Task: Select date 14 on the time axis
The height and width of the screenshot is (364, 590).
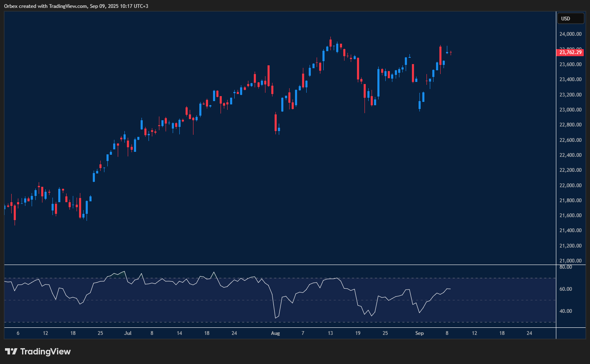Action: 179,333
